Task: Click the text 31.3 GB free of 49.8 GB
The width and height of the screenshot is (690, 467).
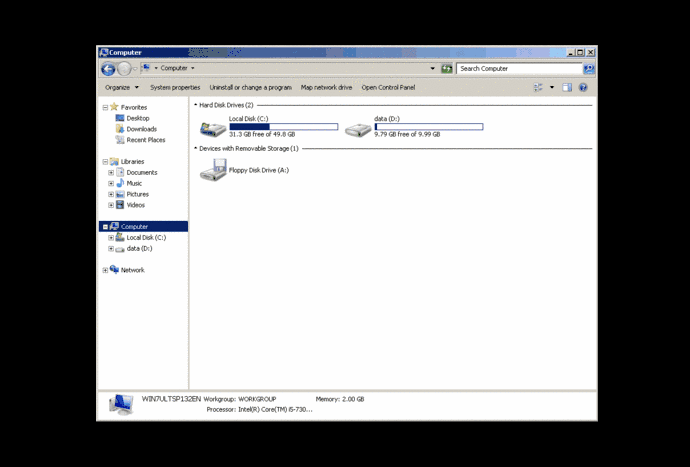Action: point(262,134)
